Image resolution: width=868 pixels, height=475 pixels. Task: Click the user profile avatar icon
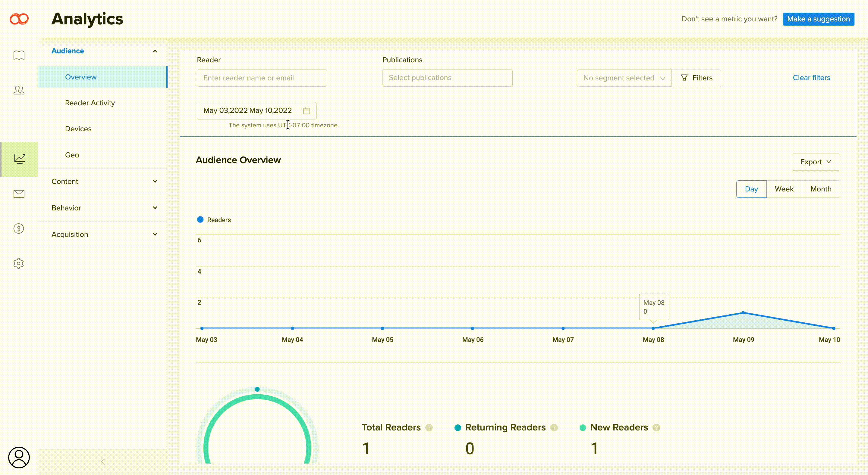tap(19, 457)
